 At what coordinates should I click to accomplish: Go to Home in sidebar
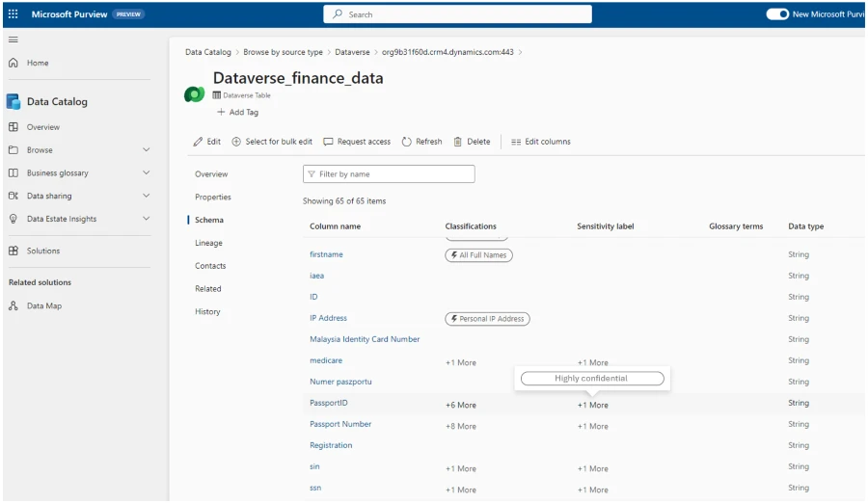37,63
